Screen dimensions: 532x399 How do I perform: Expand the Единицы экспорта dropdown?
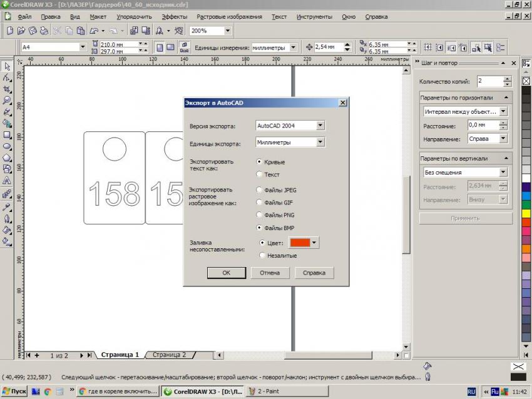[x=320, y=143]
